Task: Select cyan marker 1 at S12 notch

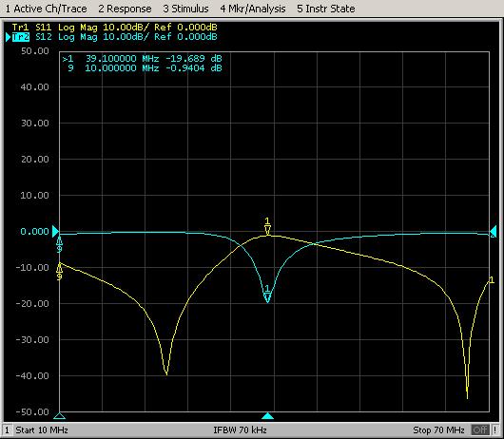Action: tap(267, 294)
